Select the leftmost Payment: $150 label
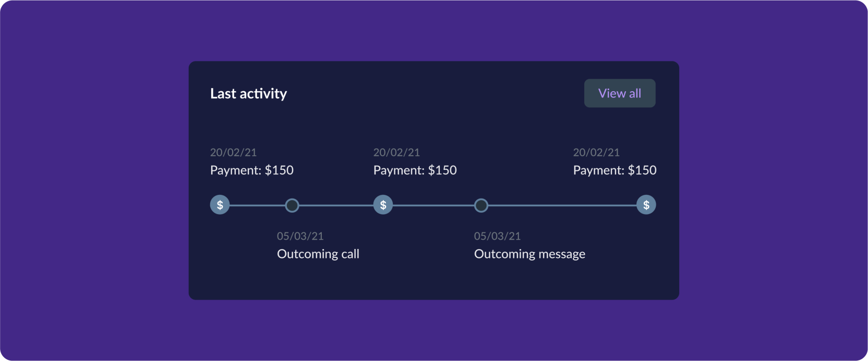Image resolution: width=868 pixels, height=361 pixels. click(x=252, y=170)
